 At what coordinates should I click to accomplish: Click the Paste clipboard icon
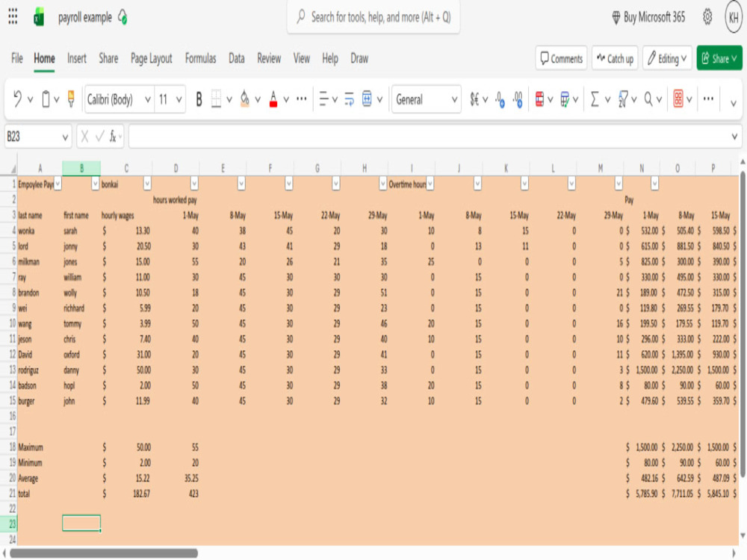click(46, 99)
